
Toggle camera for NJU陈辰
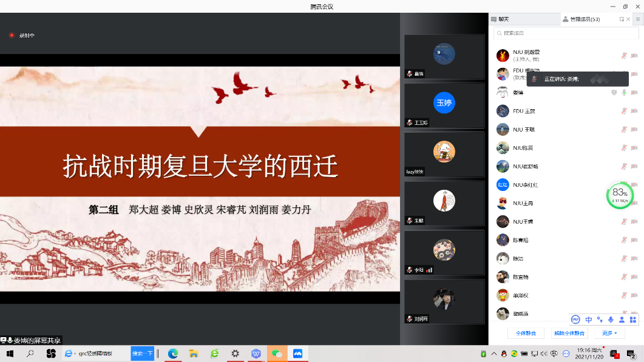634,148
